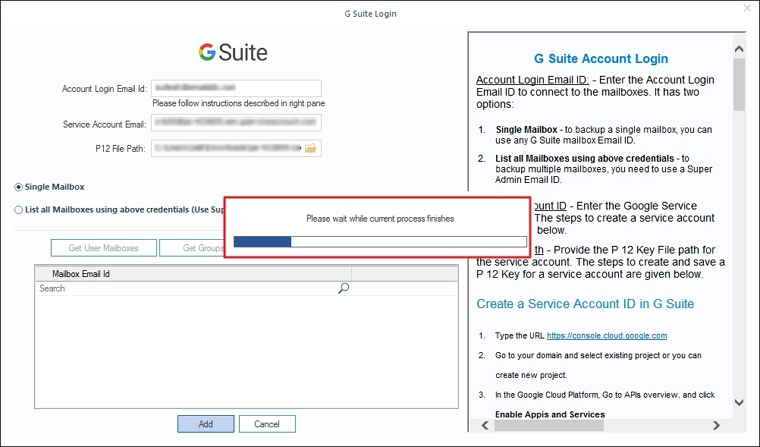Viewport: 760px width, 447px height.
Task: Click the help pane scroll left arrow
Action: pos(485,425)
